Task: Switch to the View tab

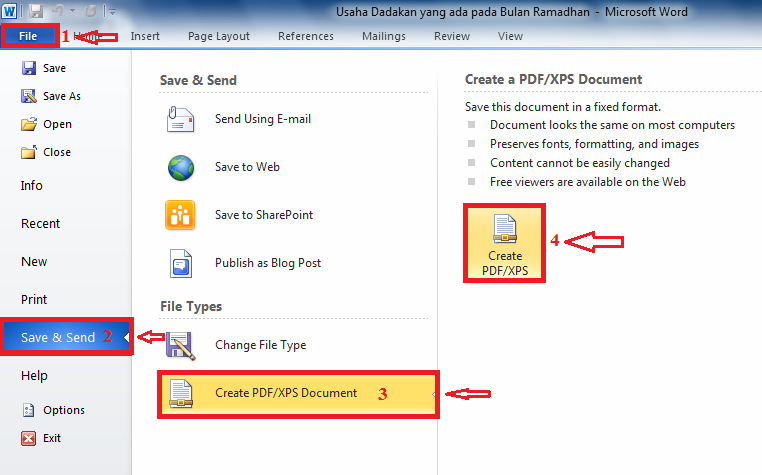Action: point(510,36)
